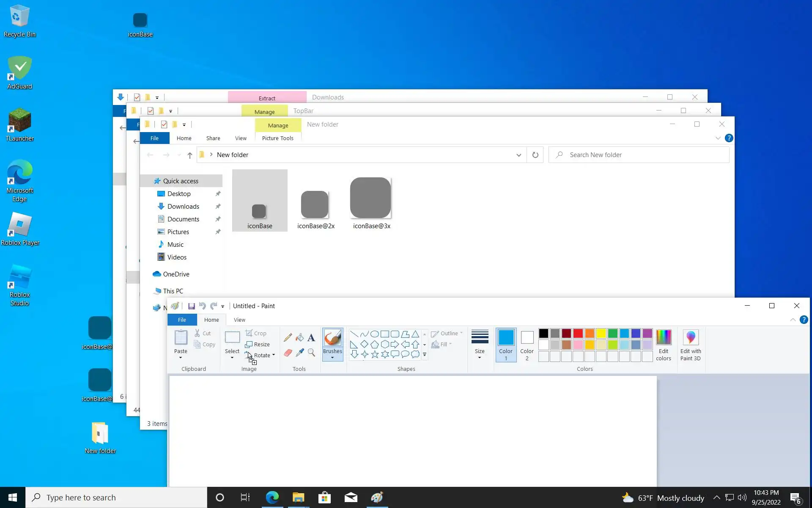The height and width of the screenshot is (508, 812).
Task: Pick the red color swatch
Action: (578, 334)
